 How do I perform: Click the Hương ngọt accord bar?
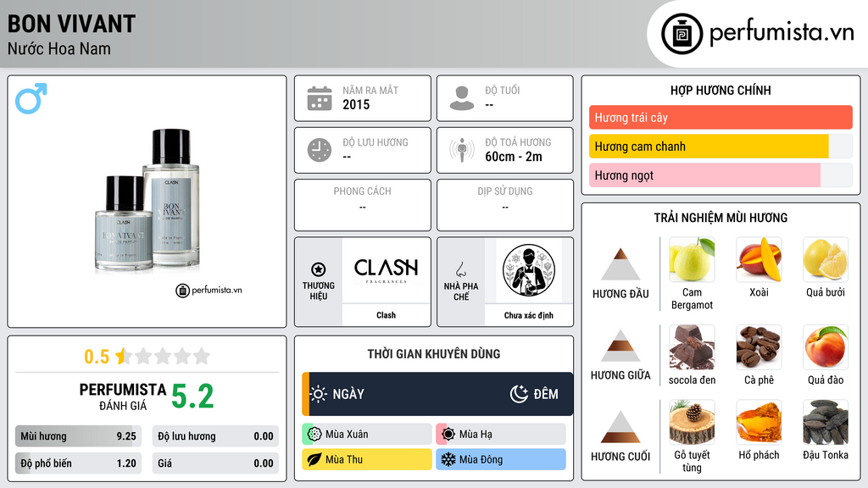721,175
